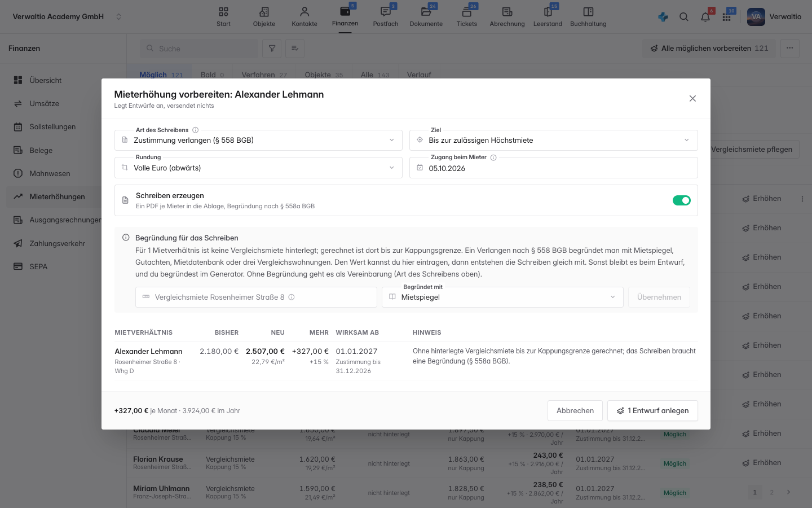Viewport: 812px width, 508px height.
Task: Click the Vergleichsmiete Rosenheimer Straße 8 field
Action: pos(256,297)
